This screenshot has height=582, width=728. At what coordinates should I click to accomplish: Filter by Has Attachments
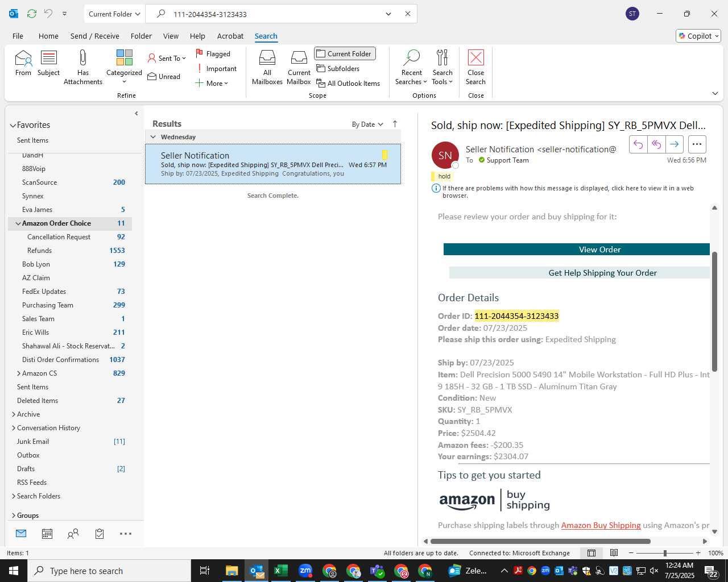(x=83, y=67)
